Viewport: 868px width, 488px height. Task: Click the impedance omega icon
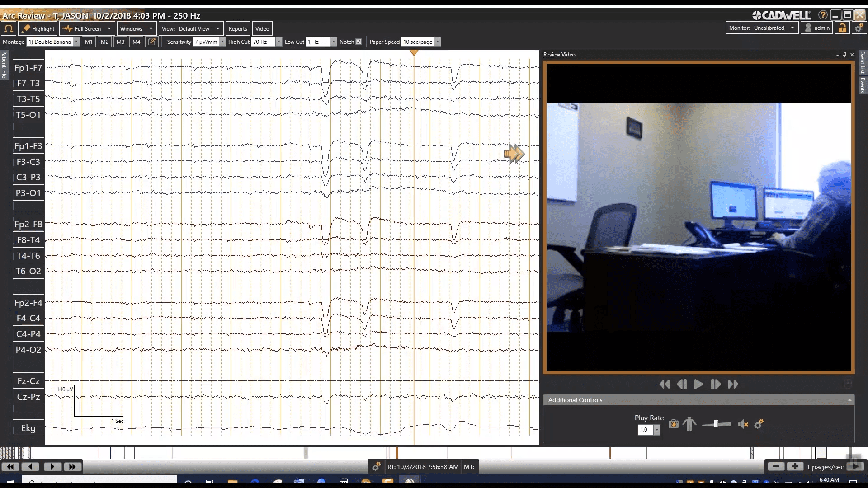point(8,28)
